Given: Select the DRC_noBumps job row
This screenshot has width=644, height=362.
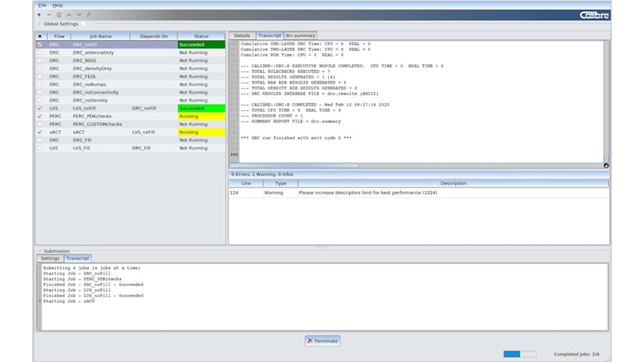Looking at the screenshot, I should tap(130, 84).
